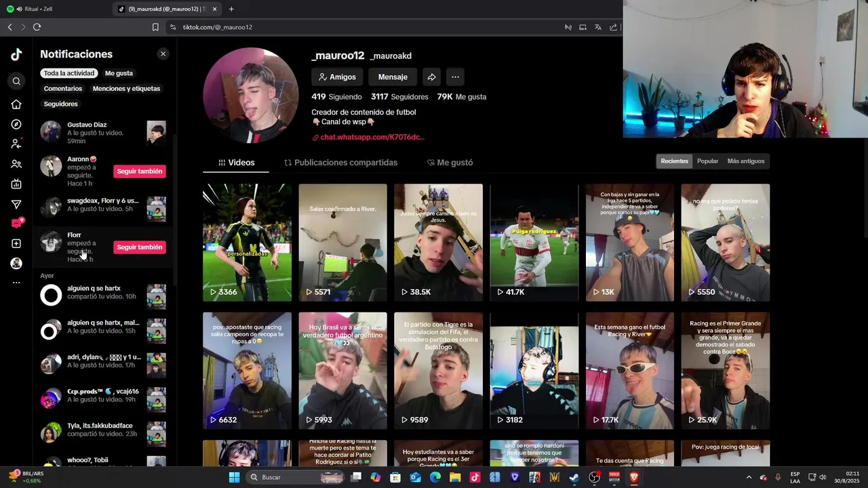Open Microsoft Edge from the taskbar

pyautogui.click(x=435, y=477)
